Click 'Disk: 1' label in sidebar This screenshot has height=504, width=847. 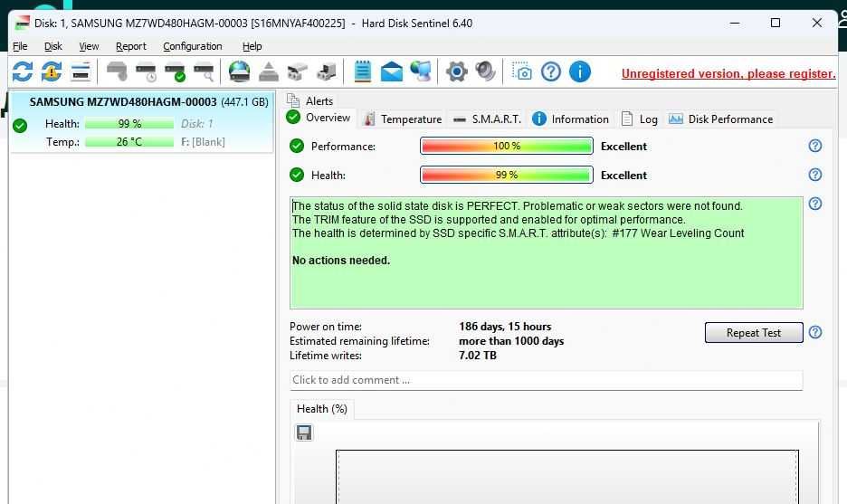click(x=197, y=124)
